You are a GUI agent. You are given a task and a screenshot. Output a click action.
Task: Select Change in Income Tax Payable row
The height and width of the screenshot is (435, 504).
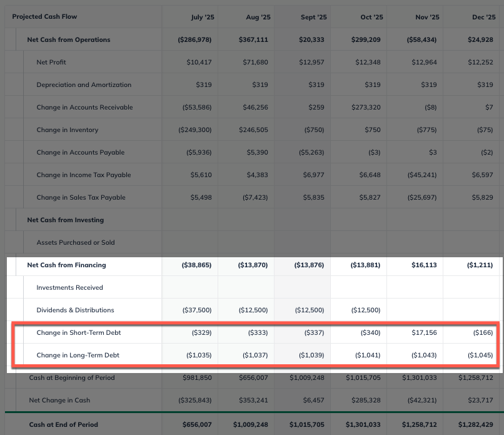[252, 175]
